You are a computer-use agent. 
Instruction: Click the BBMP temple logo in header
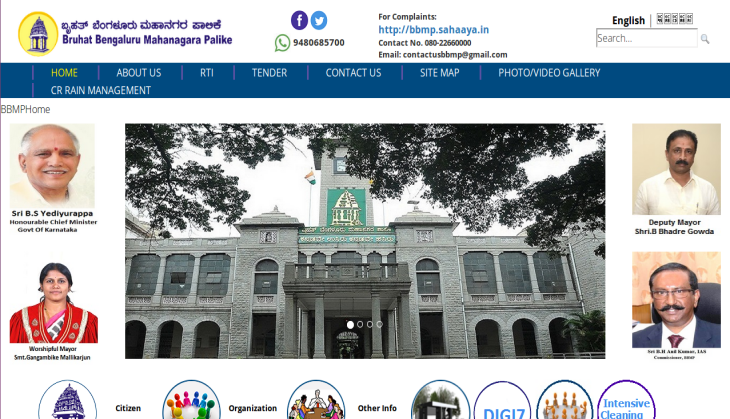(x=38, y=34)
